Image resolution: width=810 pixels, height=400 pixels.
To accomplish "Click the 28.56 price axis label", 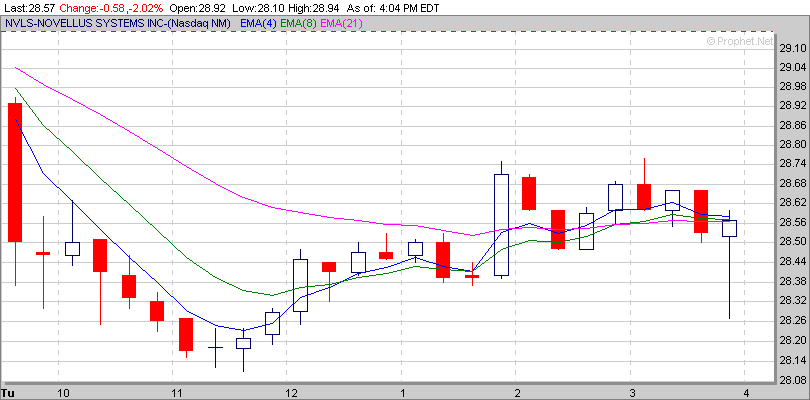I will coord(792,222).
